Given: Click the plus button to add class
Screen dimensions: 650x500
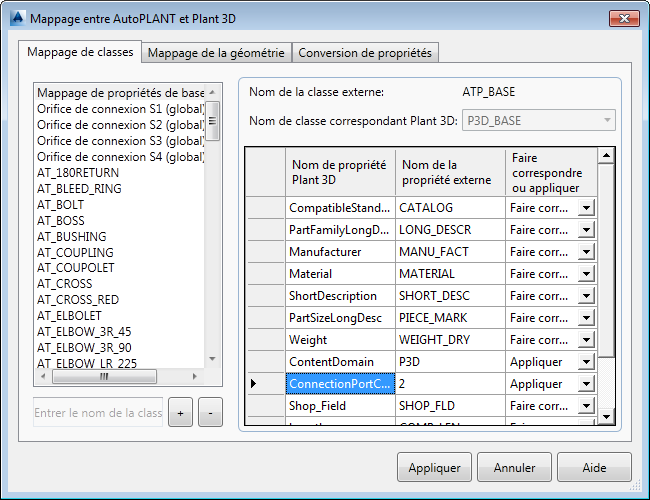Looking at the screenshot, I should 180,413.
